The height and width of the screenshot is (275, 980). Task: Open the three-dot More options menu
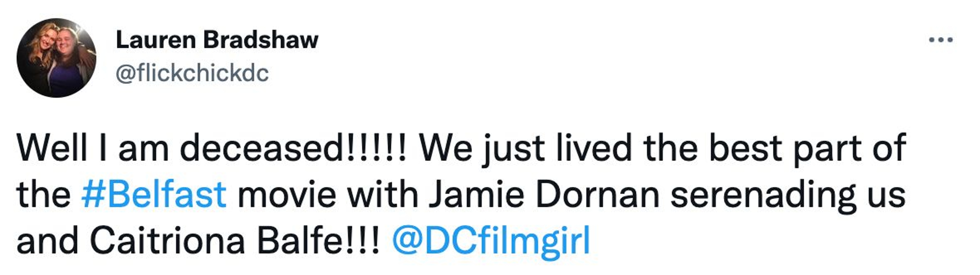(940, 39)
